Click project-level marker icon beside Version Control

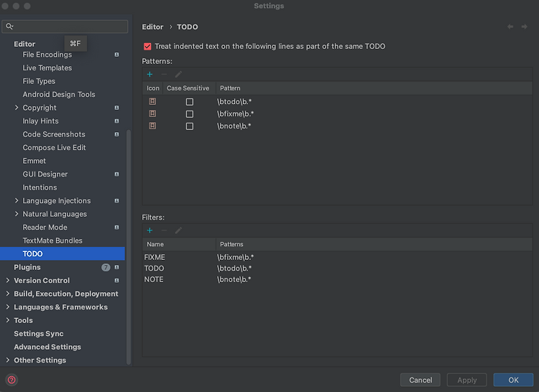116,281
